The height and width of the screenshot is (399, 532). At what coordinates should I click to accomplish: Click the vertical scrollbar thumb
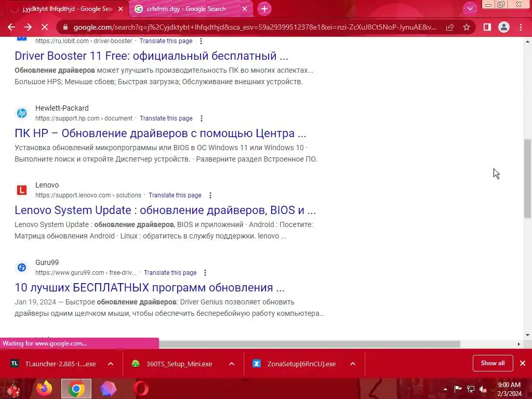tap(527, 179)
